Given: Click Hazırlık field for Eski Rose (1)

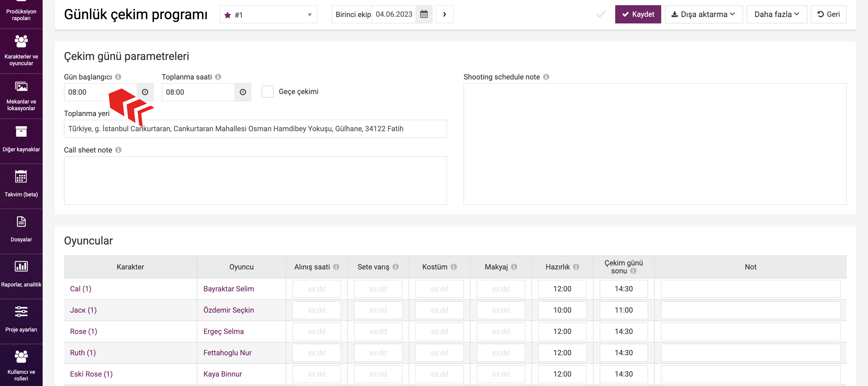Looking at the screenshot, I should coord(562,374).
